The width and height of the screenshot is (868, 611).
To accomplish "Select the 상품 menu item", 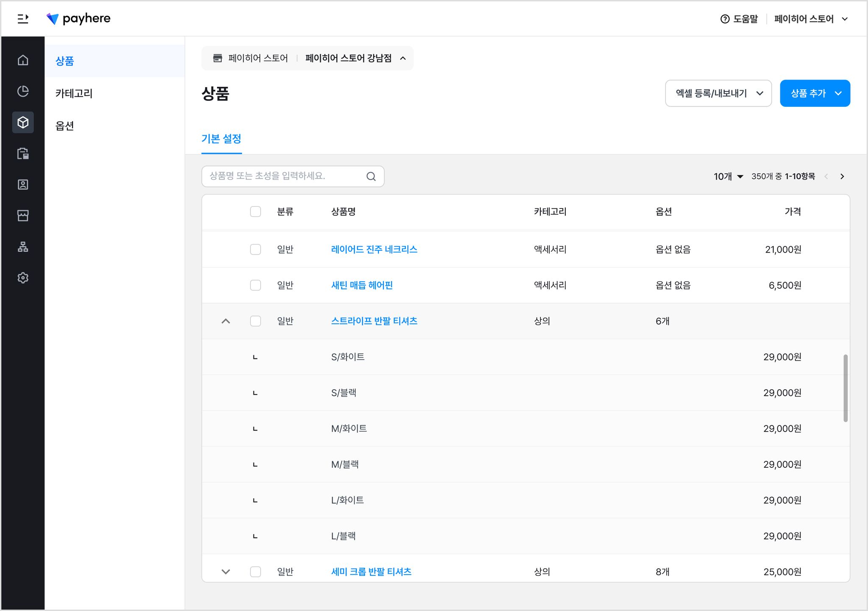I will [x=114, y=61].
